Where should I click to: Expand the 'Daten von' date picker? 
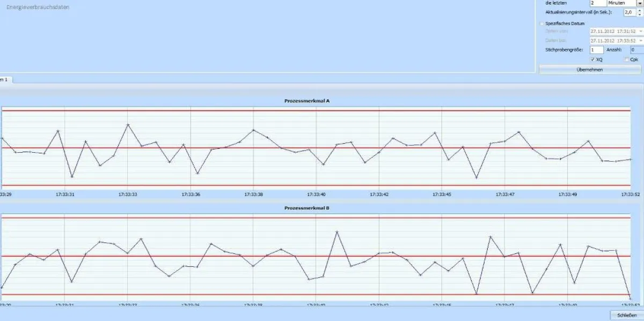[640, 31]
